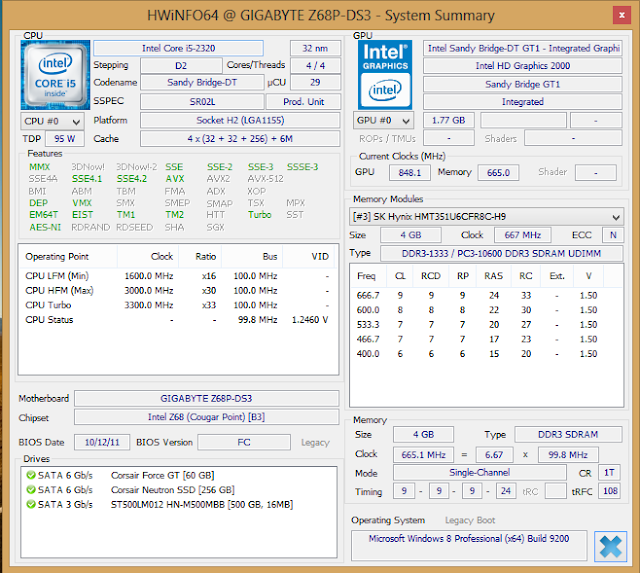Click the SSE4.2 feature flag
The height and width of the screenshot is (573, 640).
click(131, 179)
